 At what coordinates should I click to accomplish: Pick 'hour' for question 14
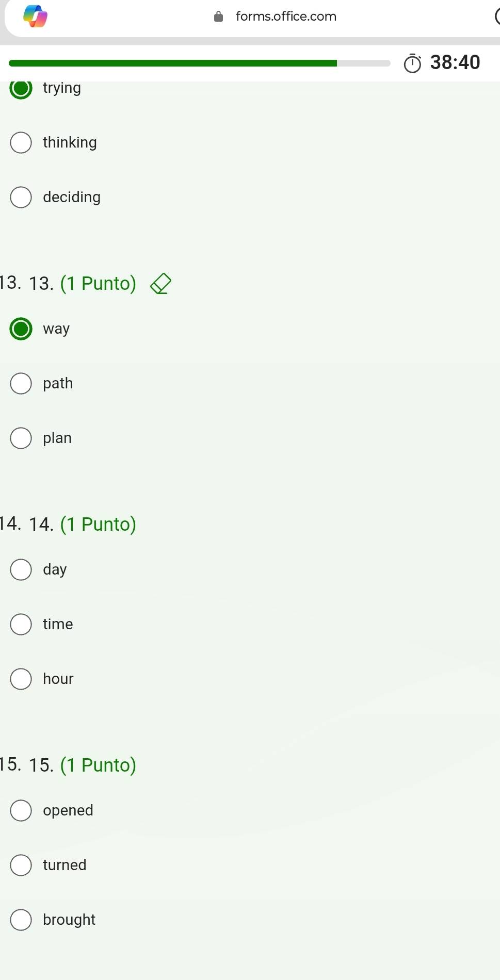(x=21, y=679)
